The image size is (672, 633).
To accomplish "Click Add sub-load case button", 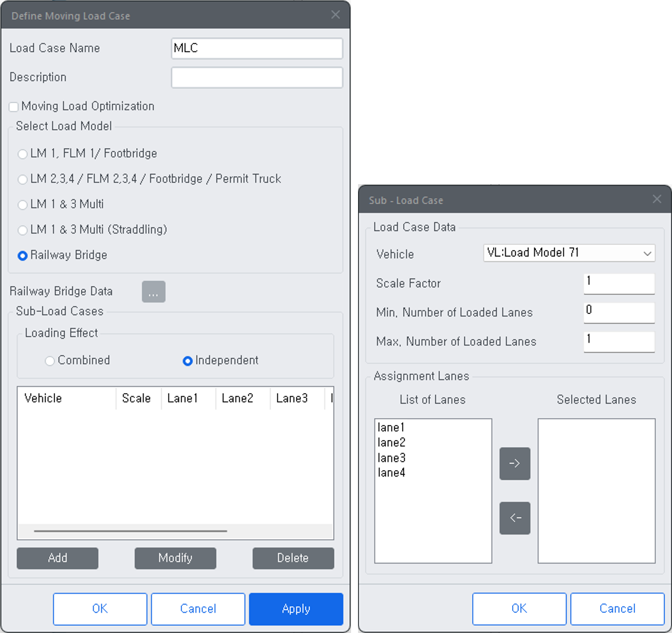I will pyautogui.click(x=57, y=558).
